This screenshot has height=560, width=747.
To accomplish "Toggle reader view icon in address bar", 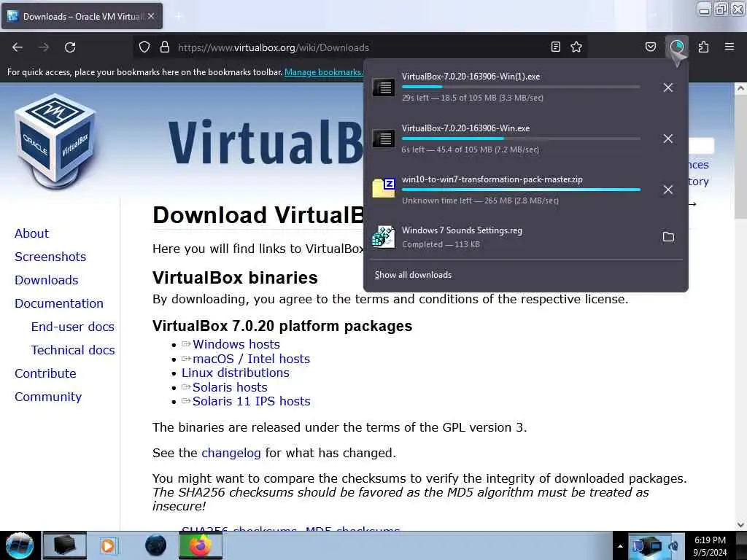I will 555,47.
